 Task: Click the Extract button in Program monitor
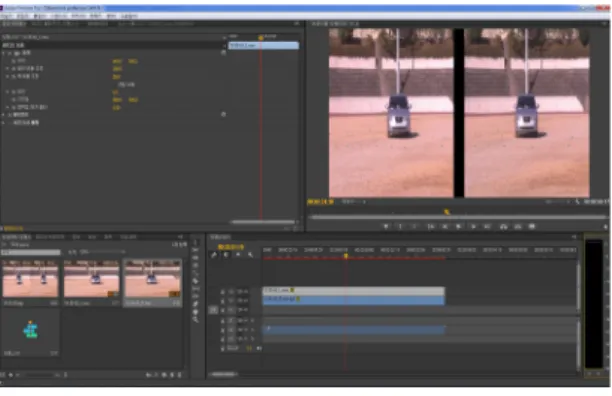point(518,226)
